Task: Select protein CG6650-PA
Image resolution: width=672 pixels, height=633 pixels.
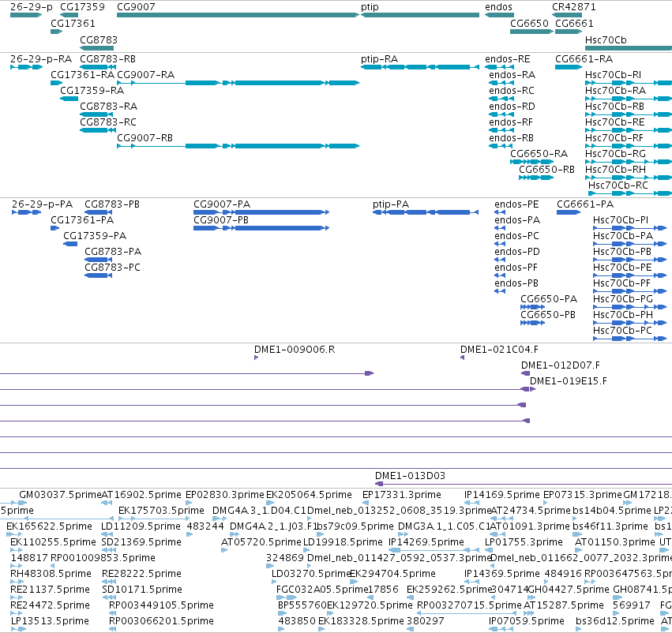Action: coord(533,307)
